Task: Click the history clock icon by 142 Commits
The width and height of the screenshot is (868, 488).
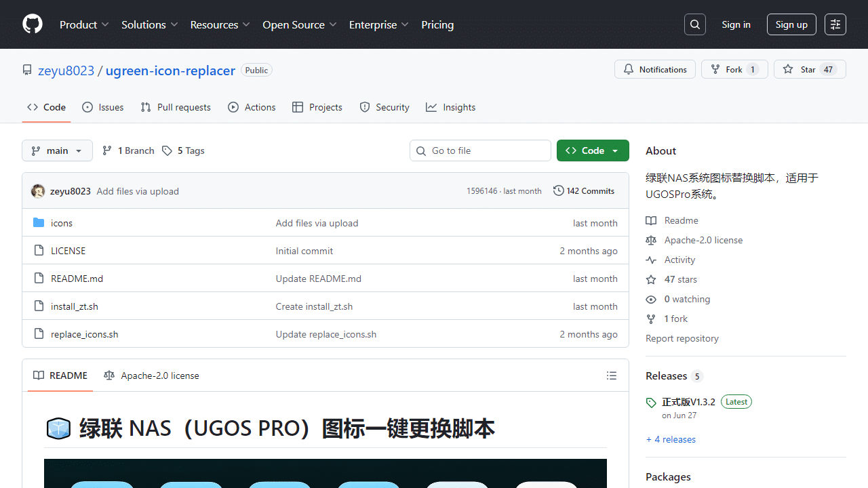Action: tap(558, 191)
